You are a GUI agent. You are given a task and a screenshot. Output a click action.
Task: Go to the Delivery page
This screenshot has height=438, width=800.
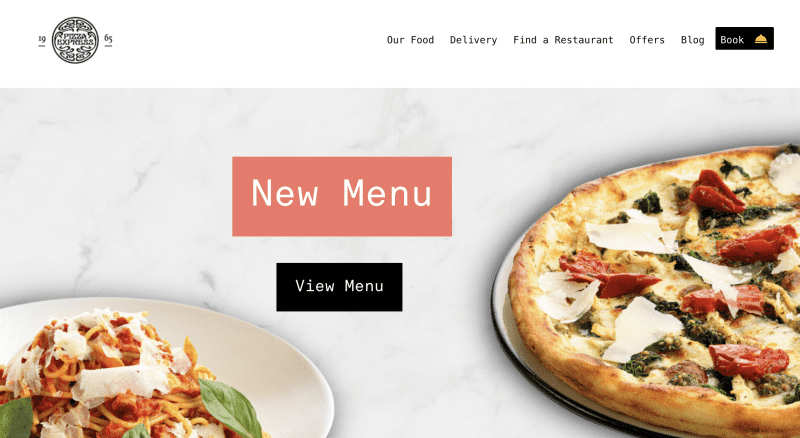[x=473, y=40]
